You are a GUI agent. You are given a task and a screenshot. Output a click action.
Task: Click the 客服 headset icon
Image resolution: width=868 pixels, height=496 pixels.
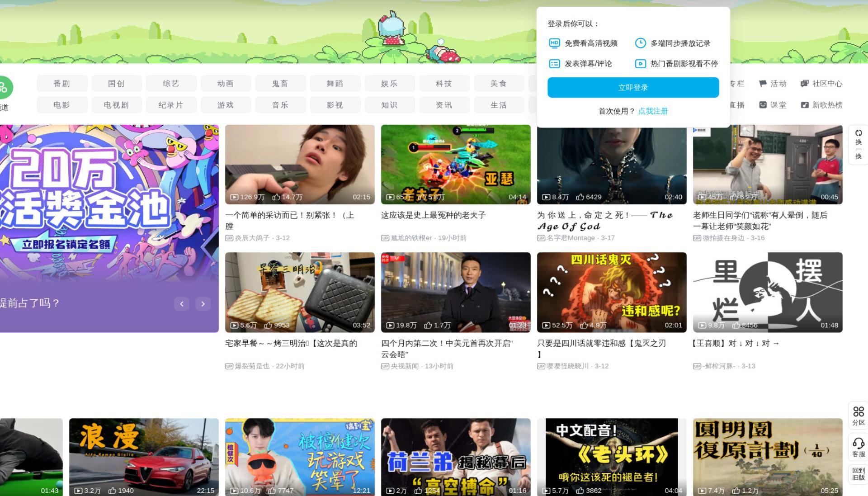click(859, 443)
